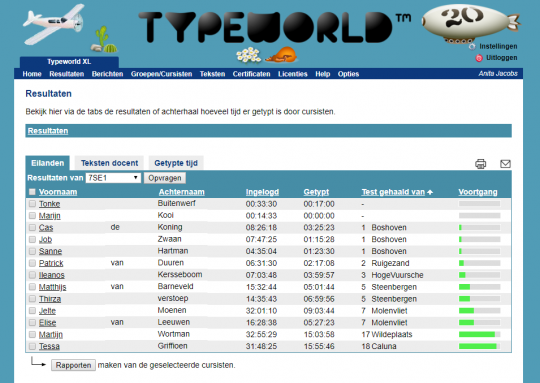Sort by Voortgang column

478,192
